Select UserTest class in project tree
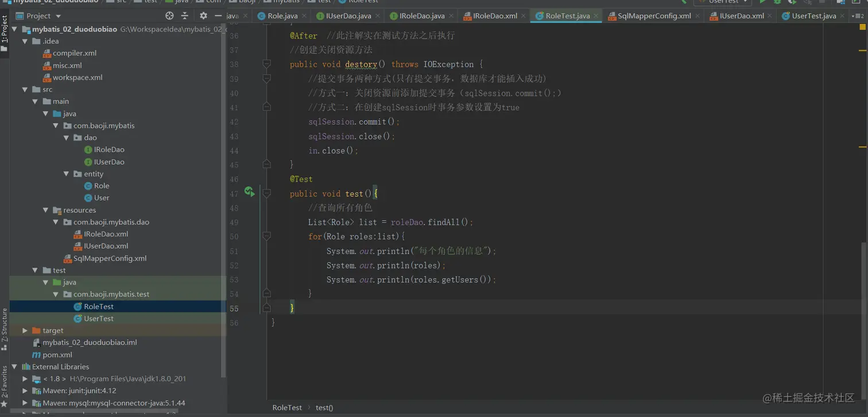Screen dimensions: 868x417 (94, 318)
